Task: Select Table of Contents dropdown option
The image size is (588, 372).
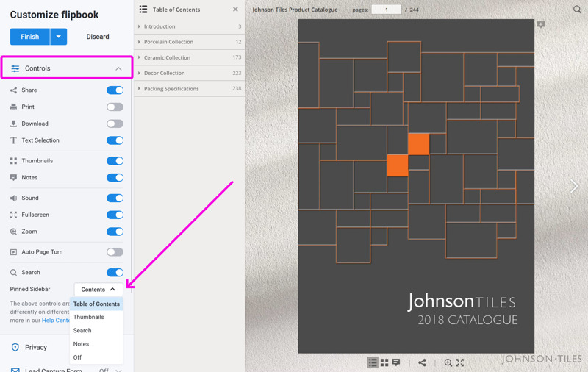Action: click(96, 304)
